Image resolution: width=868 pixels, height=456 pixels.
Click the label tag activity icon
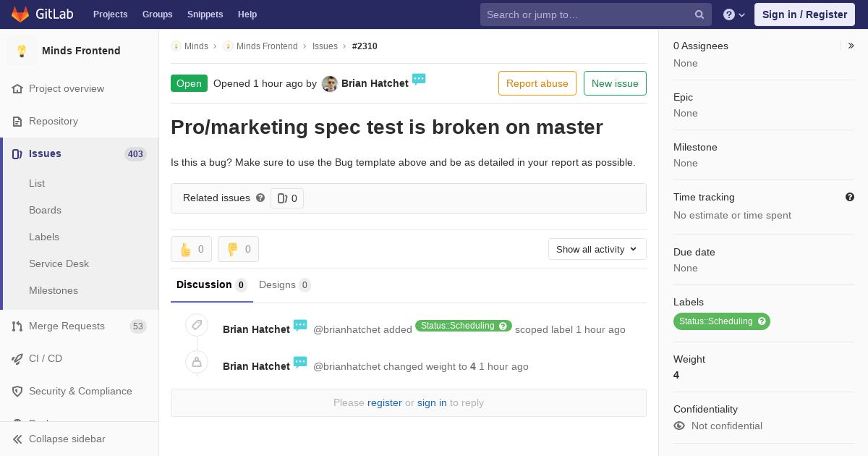click(197, 325)
